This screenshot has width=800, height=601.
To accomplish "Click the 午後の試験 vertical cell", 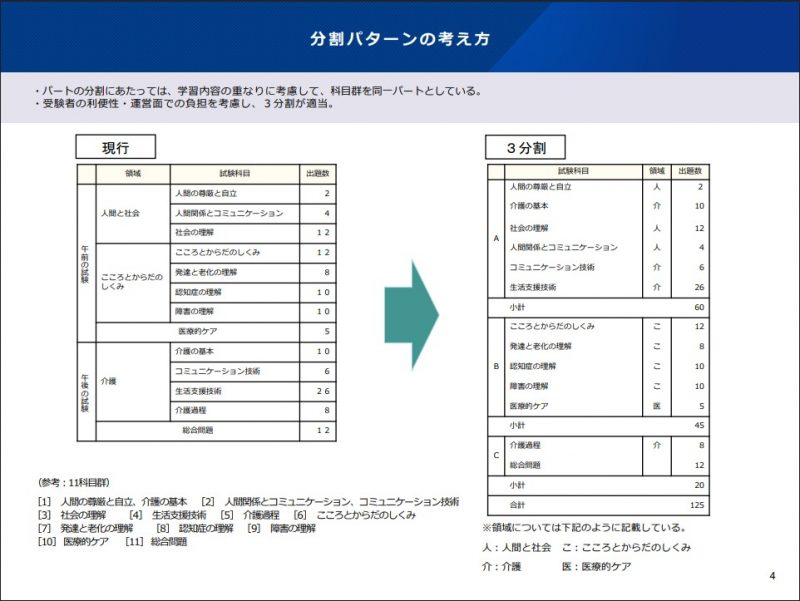I will point(85,390).
